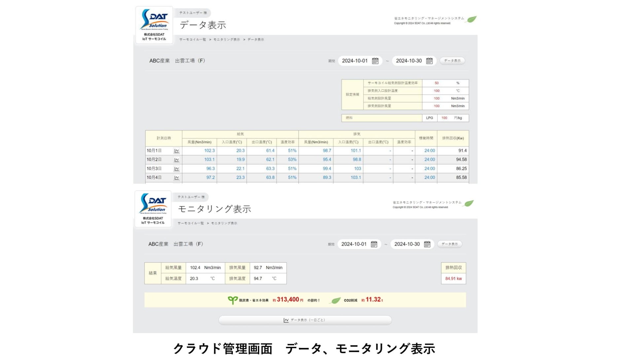Click the 24:00 operating time for 10月1日
Image resolution: width=644 pixels, height=362 pixels.
pyautogui.click(x=429, y=151)
